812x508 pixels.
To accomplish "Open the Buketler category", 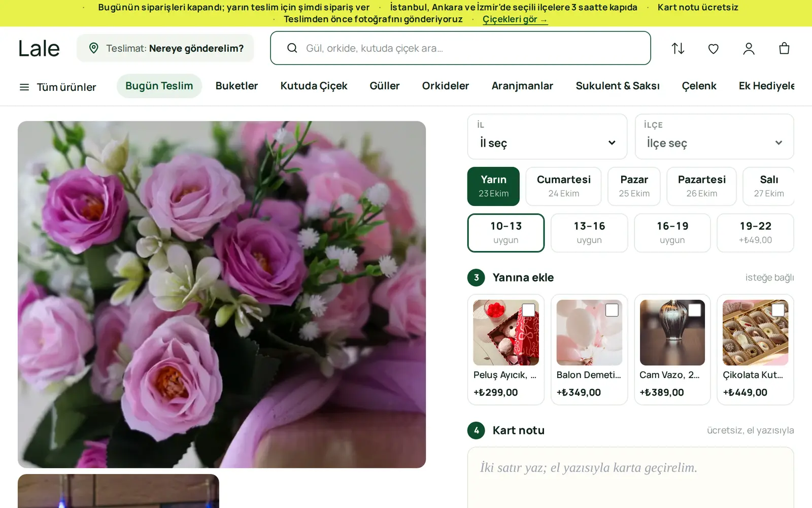I will 236,86.
